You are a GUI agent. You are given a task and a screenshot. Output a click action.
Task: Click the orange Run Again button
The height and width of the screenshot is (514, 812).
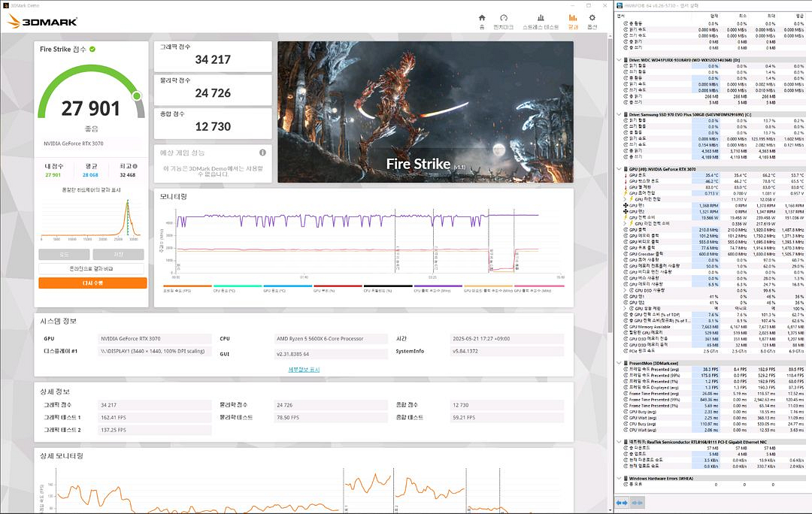(91, 282)
